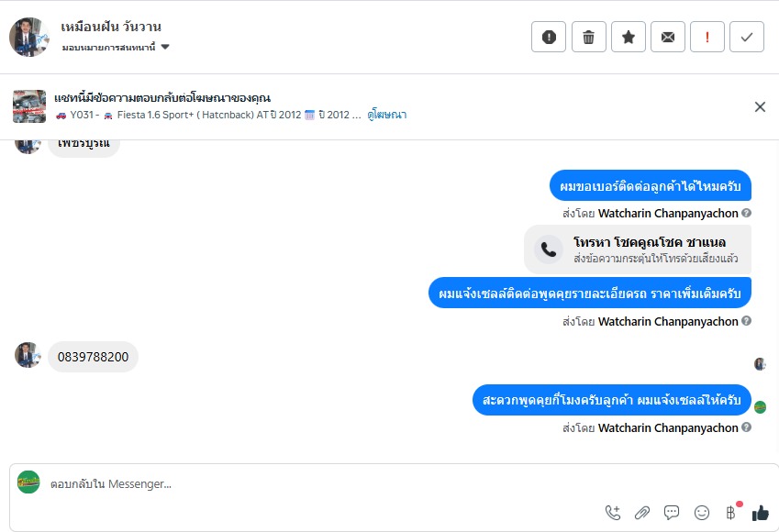
Task: Open the baht payment request icon
Action: (730, 513)
